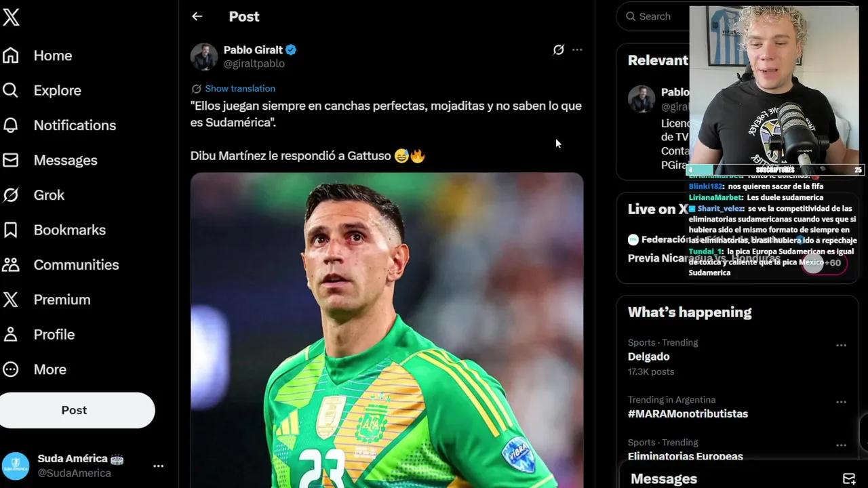This screenshot has height=488, width=868.
Task: Click the X logo icon
Action: tap(11, 18)
